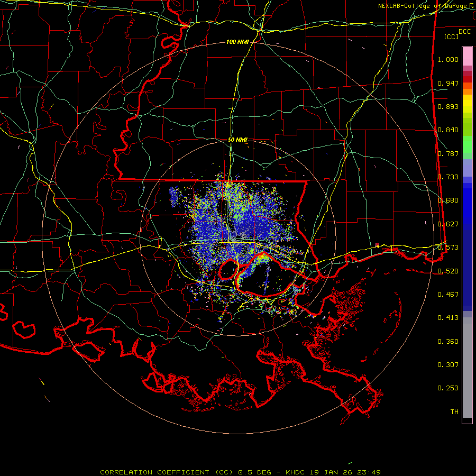Click the 19 JAN 26 date text

(332, 472)
